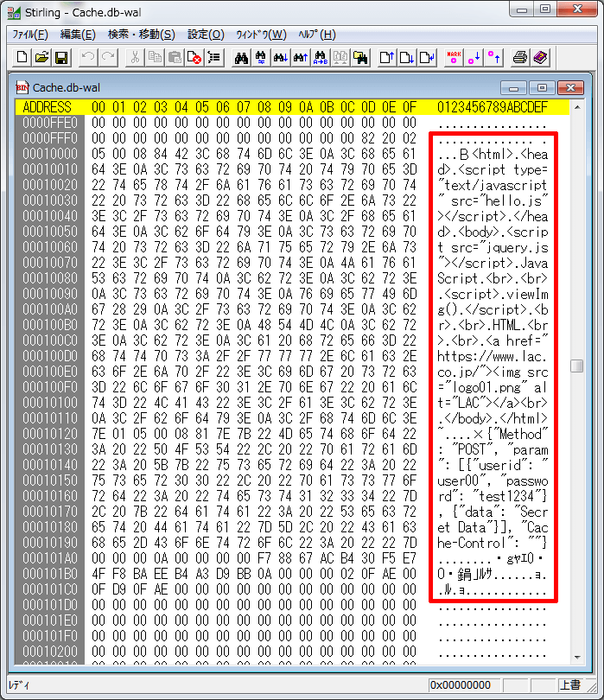Click the Cut scissors icon
The width and height of the screenshot is (604, 700).
click(135, 58)
